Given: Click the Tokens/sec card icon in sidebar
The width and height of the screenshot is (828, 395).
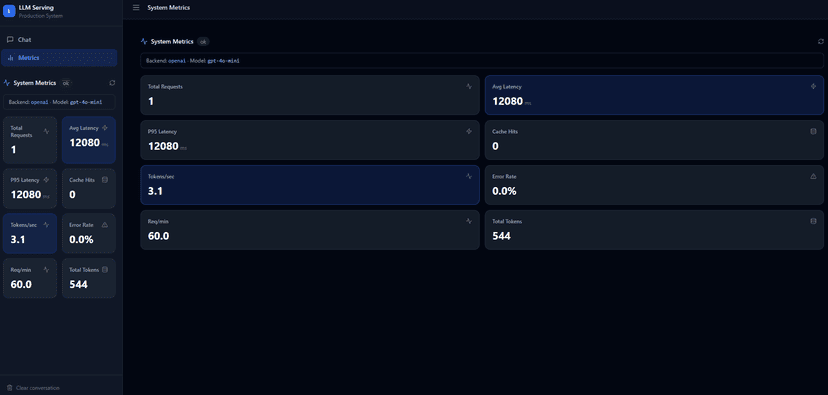Looking at the screenshot, I should pos(46,224).
